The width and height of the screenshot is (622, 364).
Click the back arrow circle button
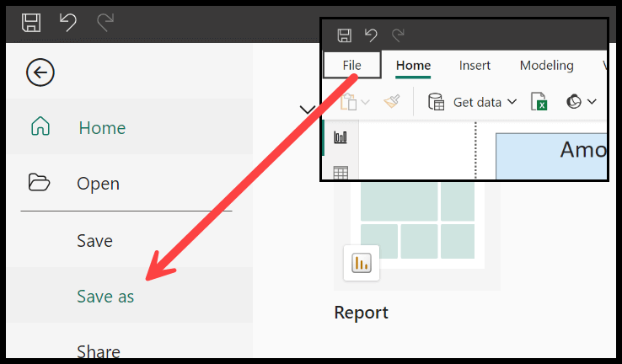tap(40, 72)
